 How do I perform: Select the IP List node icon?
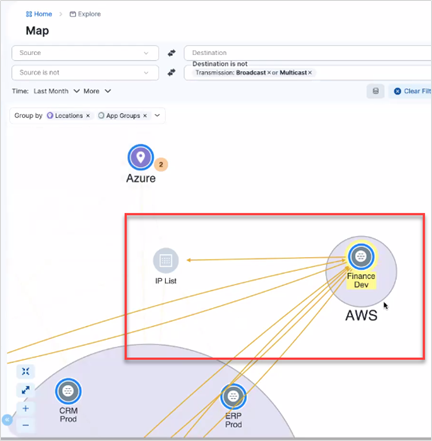166,260
